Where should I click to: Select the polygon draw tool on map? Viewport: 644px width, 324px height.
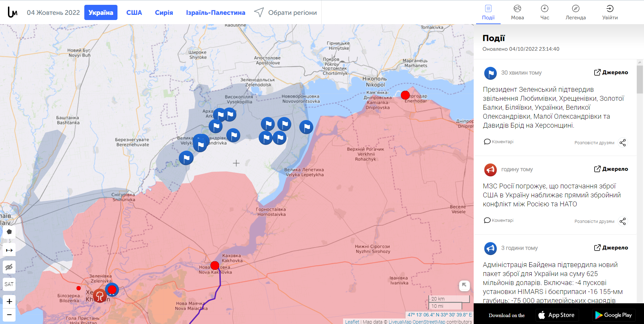click(x=9, y=232)
